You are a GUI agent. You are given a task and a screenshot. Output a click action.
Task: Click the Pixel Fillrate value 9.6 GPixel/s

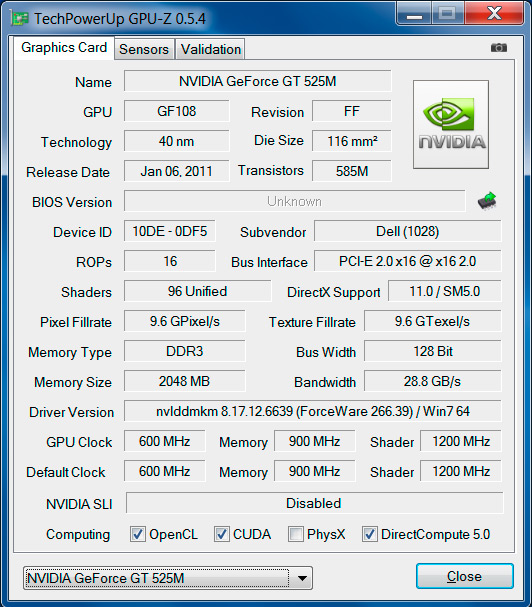(x=185, y=321)
